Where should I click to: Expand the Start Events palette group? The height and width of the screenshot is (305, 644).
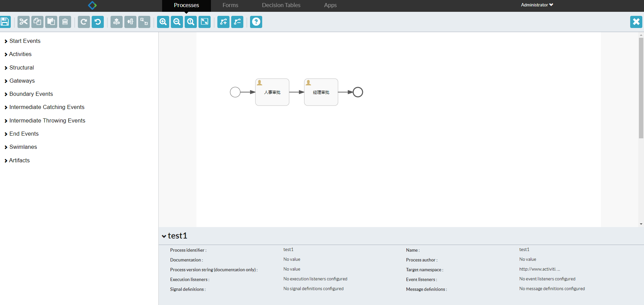[x=22, y=41]
